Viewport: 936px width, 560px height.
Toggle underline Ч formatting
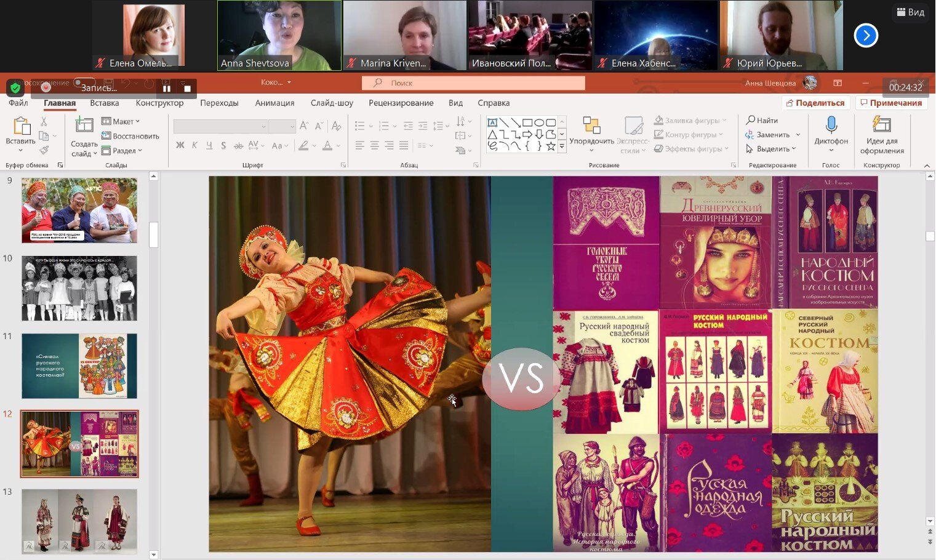coord(209,145)
